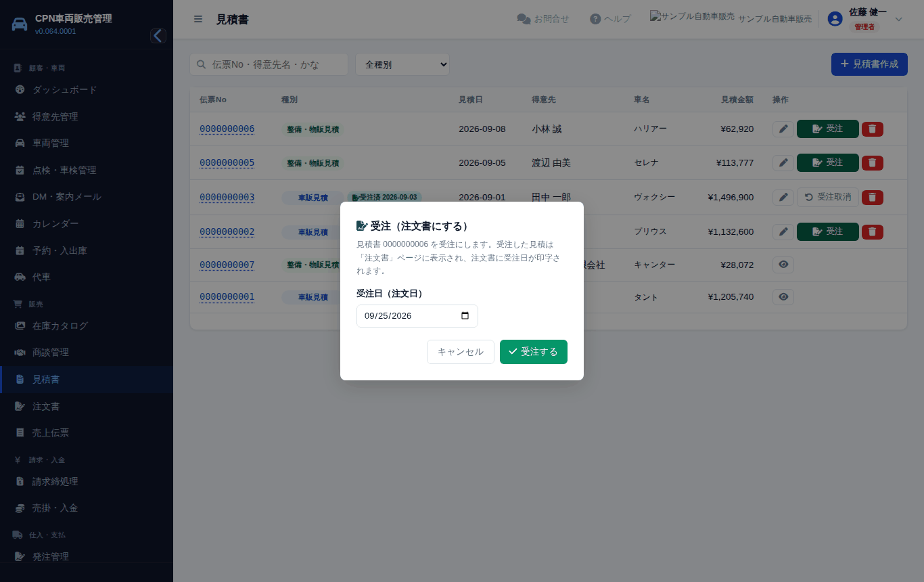
Task: Delete estimate 0000000003 with the trash icon
Action: tap(873, 197)
